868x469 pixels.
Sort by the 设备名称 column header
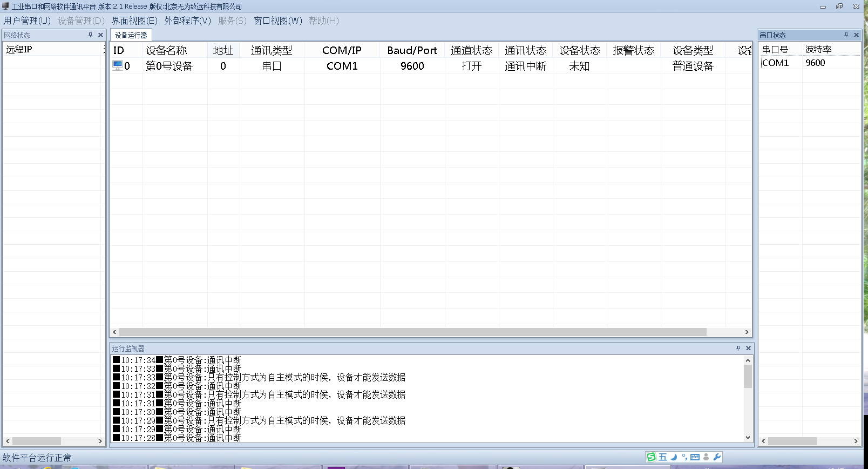click(x=175, y=50)
